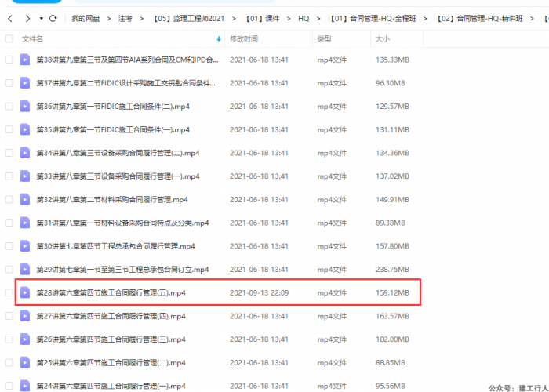Open the 注考 breadcrumb folder
Screen dimensions: 549x392
(125, 19)
